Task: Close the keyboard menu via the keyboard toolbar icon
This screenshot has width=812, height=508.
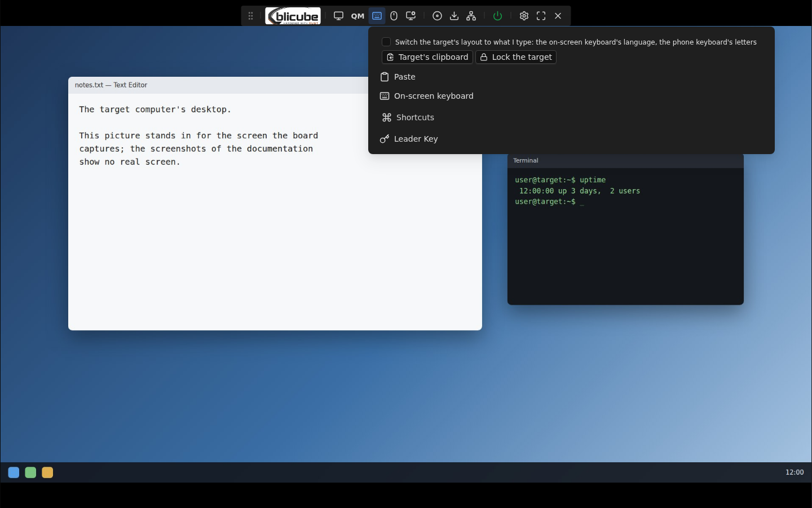Action: tap(377, 16)
